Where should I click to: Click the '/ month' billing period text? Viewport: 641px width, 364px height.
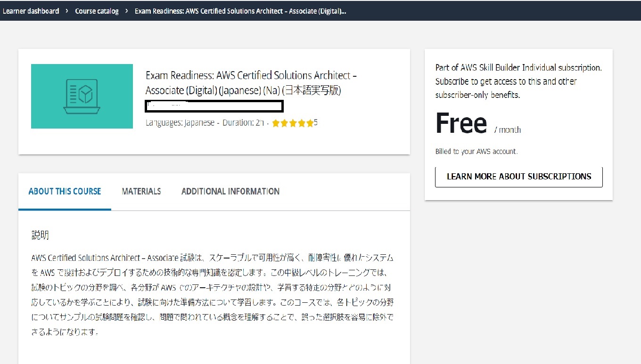coord(508,130)
